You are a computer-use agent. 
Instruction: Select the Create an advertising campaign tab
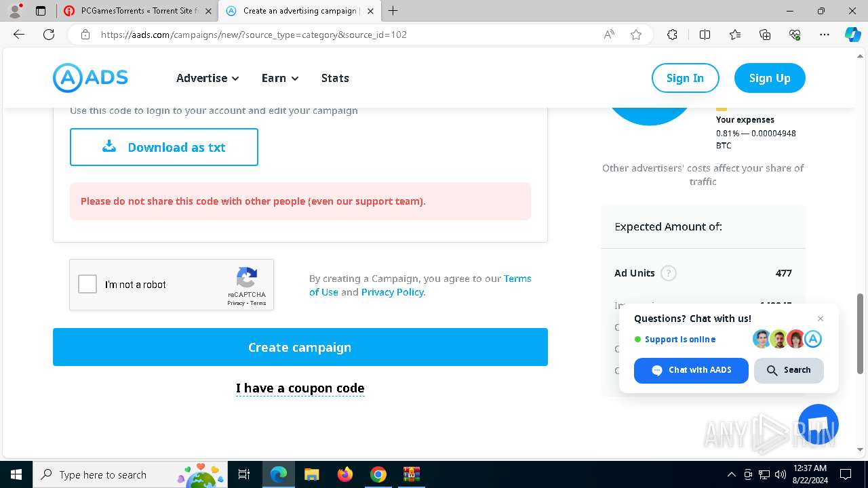click(298, 11)
